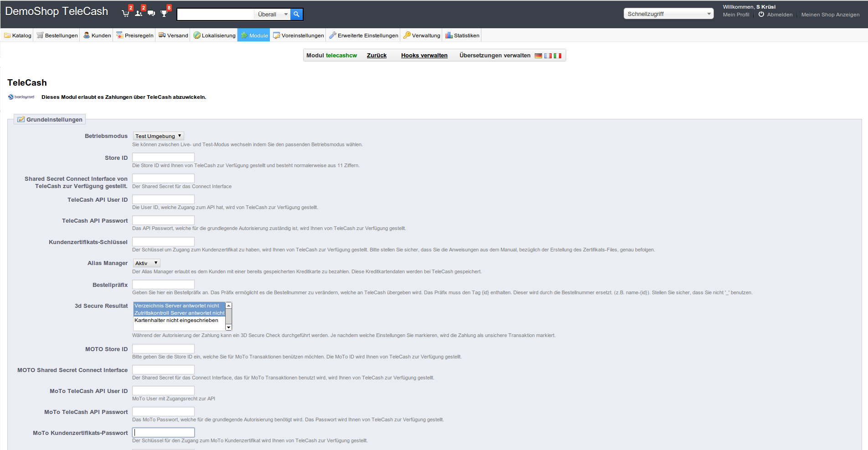Open the Kunden menu

point(97,36)
